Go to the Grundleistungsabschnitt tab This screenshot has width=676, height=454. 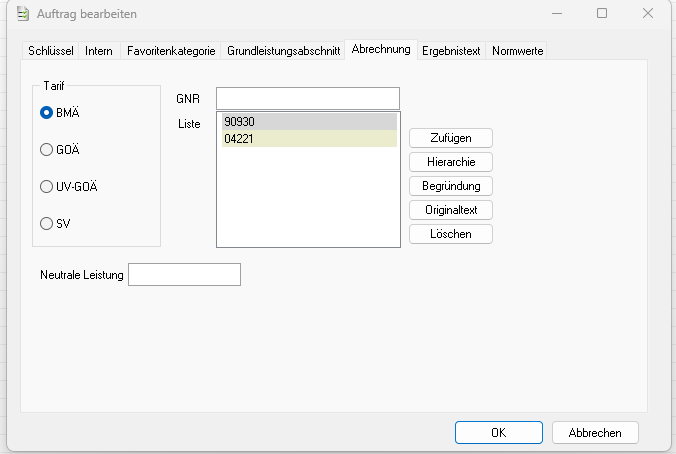(x=283, y=50)
